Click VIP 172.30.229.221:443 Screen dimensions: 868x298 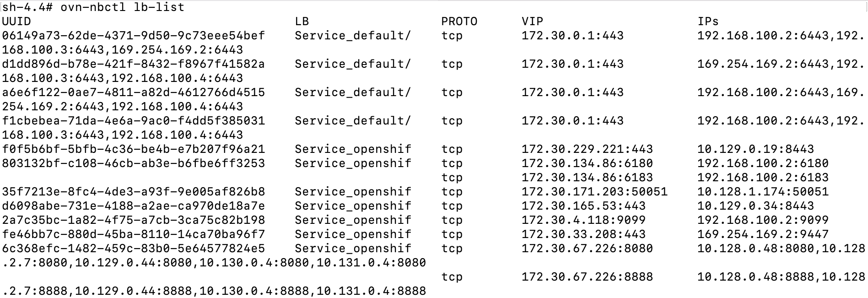click(x=588, y=149)
